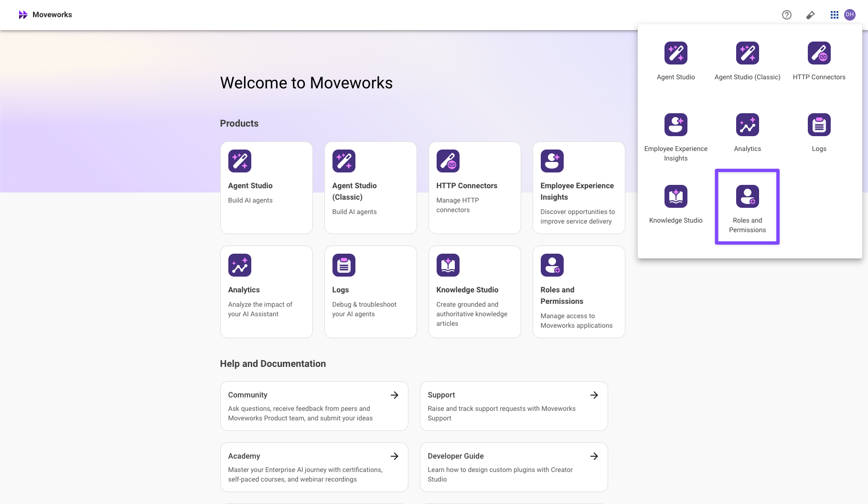Open Employee Experience Insights card title
The width and height of the screenshot is (868, 504).
(577, 192)
